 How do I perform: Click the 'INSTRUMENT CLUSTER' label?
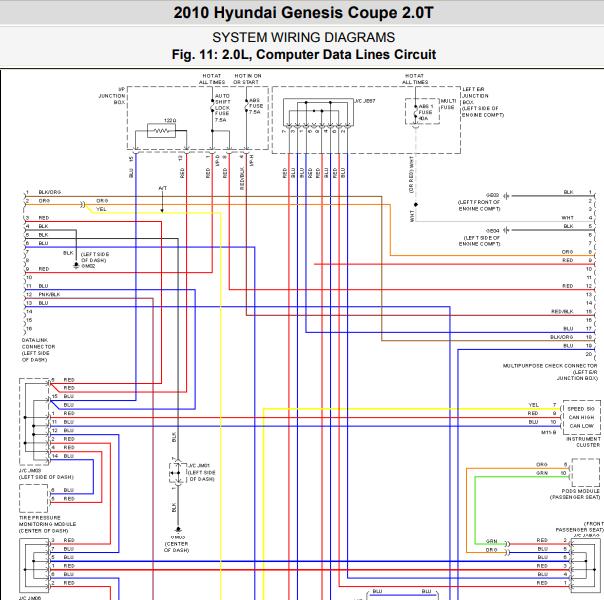583,442
